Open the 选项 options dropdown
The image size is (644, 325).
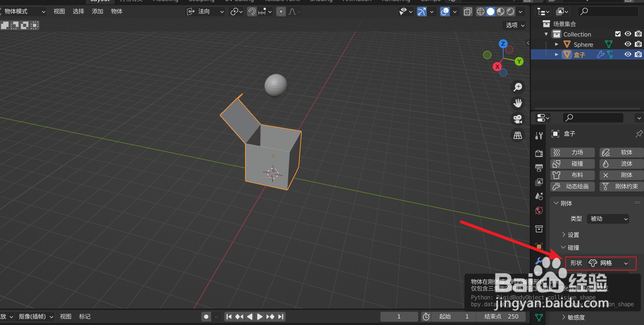click(514, 25)
